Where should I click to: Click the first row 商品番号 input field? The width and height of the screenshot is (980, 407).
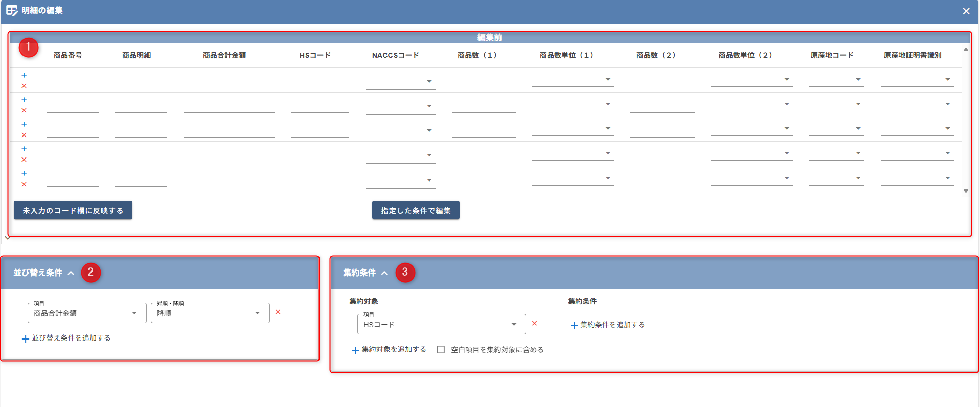click(72, 82)
